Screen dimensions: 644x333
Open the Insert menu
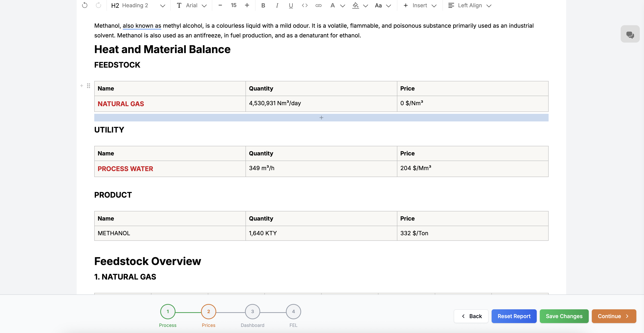420,5
